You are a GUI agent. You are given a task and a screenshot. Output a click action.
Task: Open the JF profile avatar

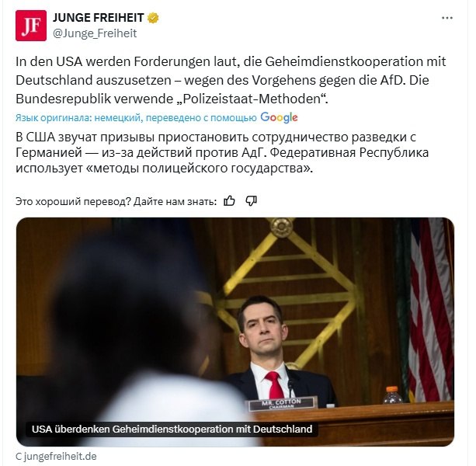click(31, 26)
